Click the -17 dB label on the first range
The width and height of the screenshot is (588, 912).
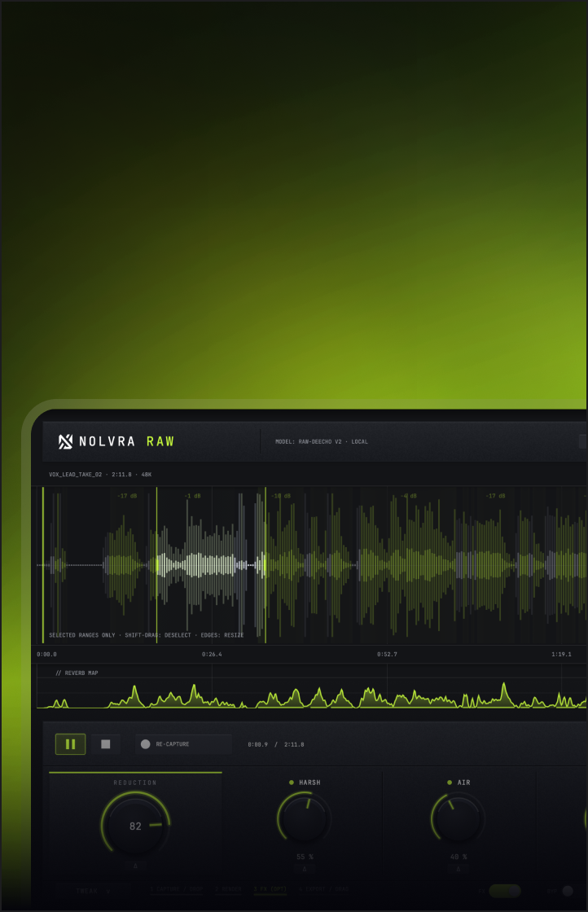pyautogui.click(x=127, y=496)
